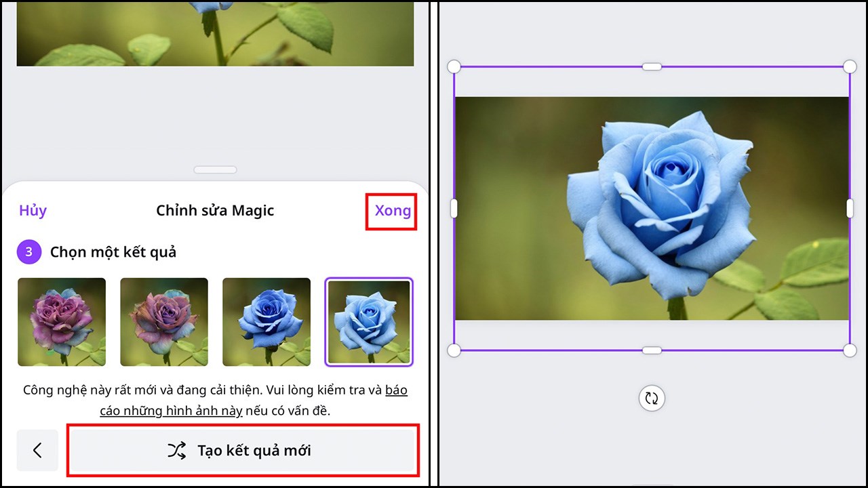Tap "Xong" to confirm the Magic edit
This screenshot has width=868, height=488.
click(x=392, y=210)
